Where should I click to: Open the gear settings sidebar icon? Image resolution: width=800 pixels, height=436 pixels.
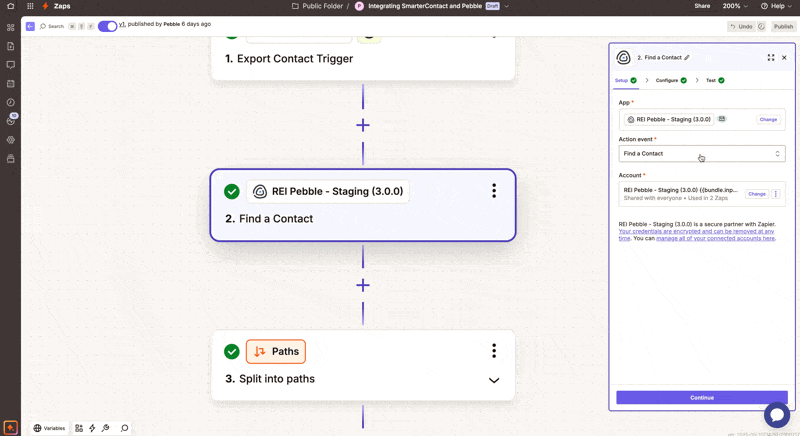10,140
